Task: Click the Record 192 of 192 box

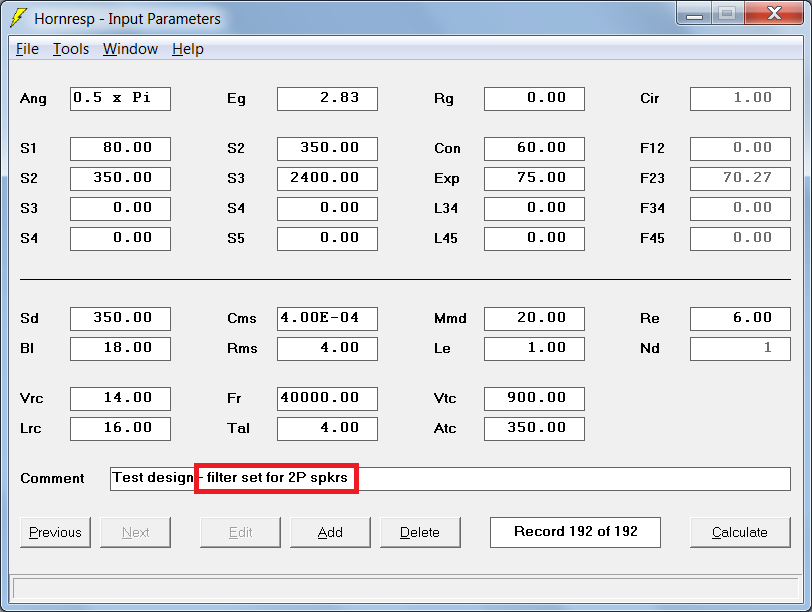Action: pyautogui.click(x=575, y=532)
